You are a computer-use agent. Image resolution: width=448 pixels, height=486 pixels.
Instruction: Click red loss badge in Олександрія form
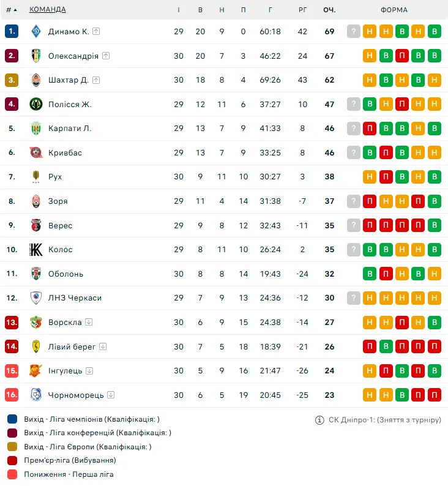[x=402, y=56]
